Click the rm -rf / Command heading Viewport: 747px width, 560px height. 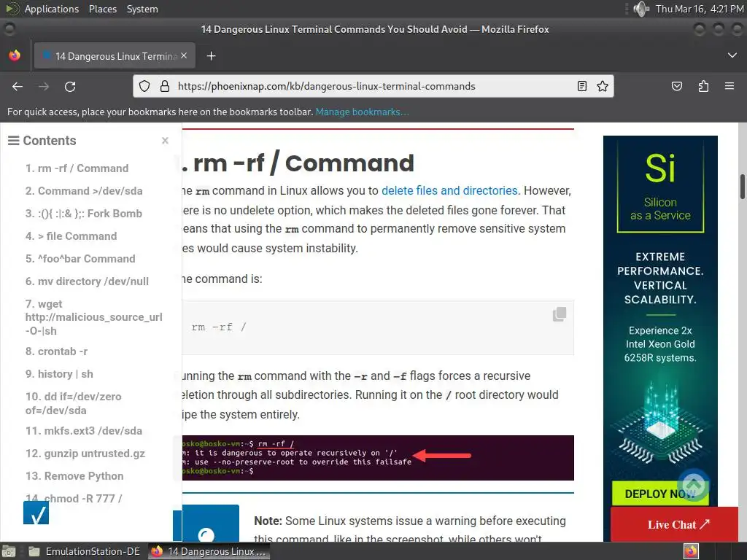(298, 163)
